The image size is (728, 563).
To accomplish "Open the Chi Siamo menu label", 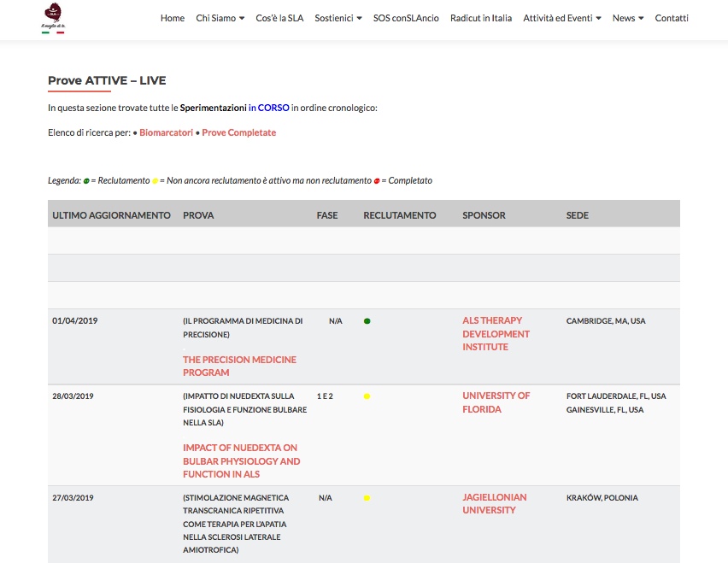I will click(x=216, y=18).
